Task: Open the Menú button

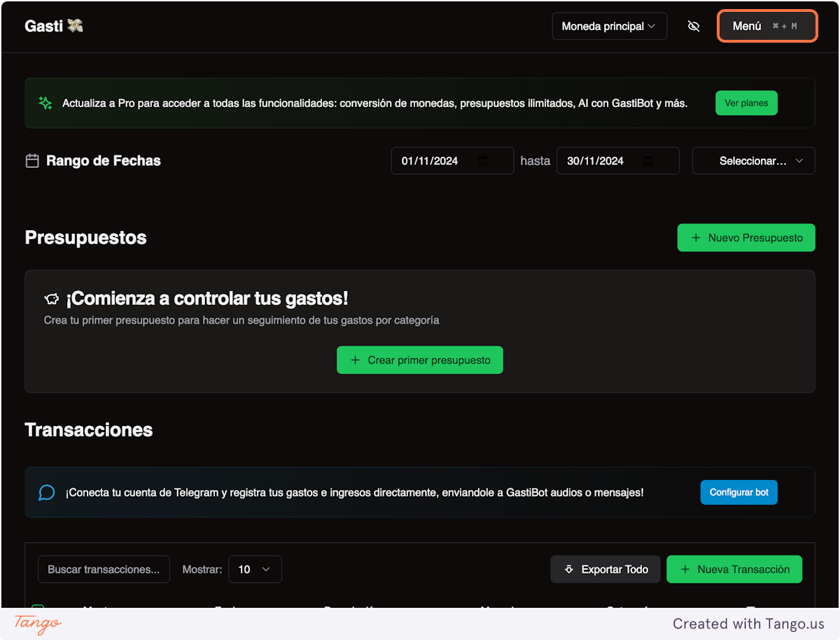Action: (767, 27)
